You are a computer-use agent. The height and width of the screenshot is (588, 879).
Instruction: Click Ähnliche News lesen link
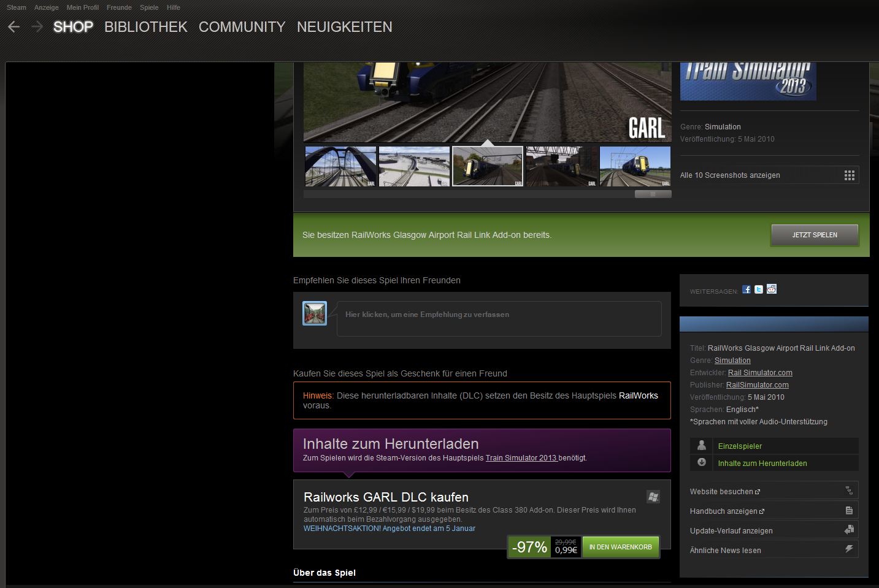click(726, 551)
